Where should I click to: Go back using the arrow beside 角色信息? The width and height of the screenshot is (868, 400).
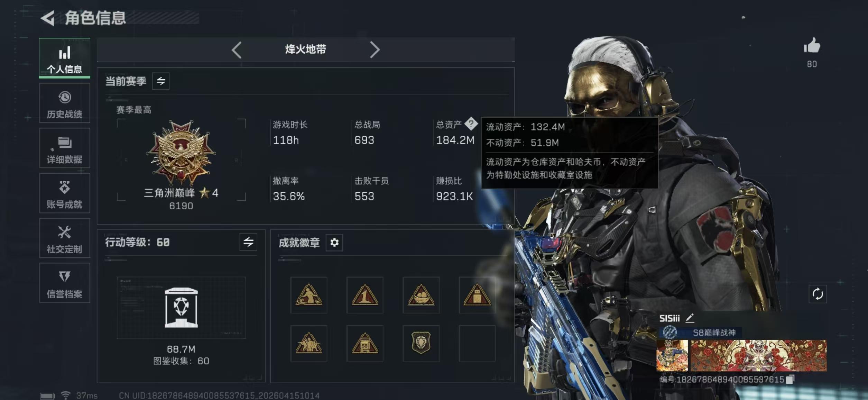coord(48,18)
